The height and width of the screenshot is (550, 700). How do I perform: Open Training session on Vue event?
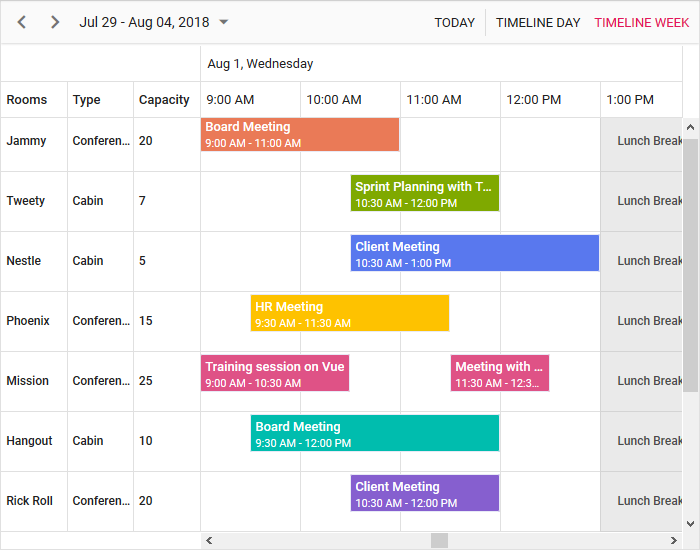(275, 374)
